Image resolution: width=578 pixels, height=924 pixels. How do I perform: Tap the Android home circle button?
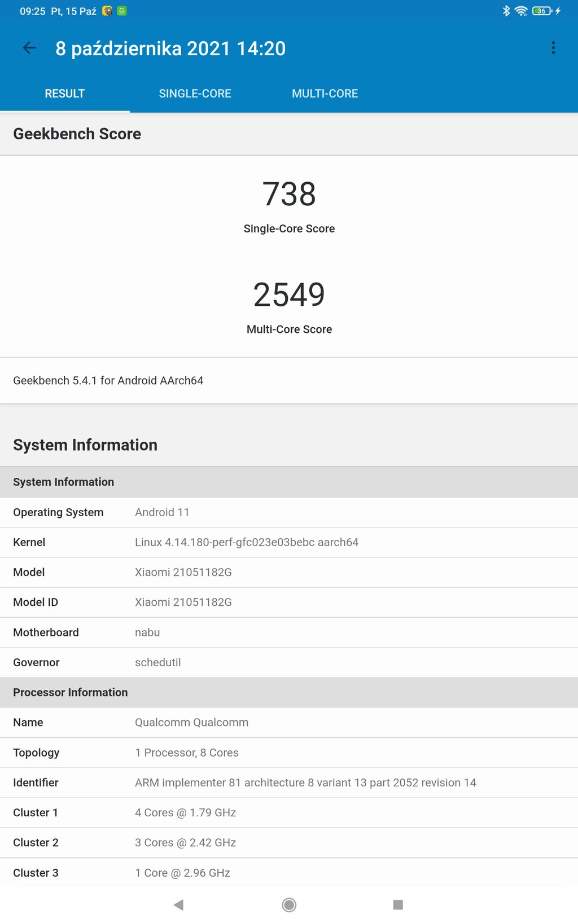(289, 905)
